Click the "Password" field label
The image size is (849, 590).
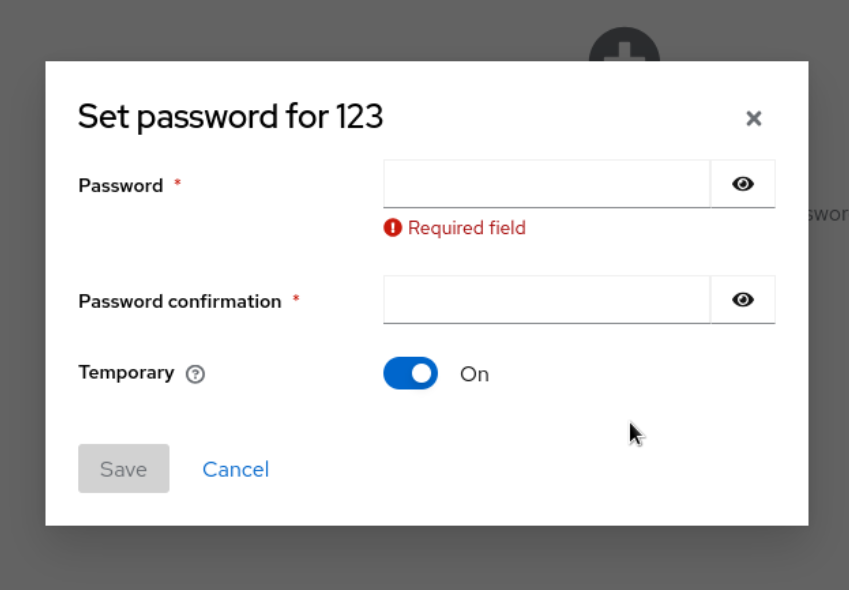(121, 185)
